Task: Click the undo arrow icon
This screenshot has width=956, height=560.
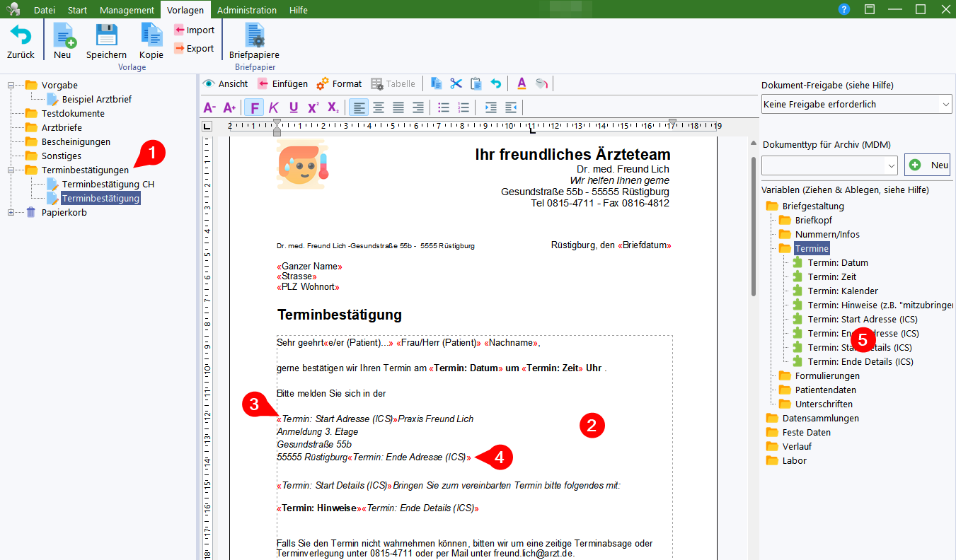Action: click(496, 83)
